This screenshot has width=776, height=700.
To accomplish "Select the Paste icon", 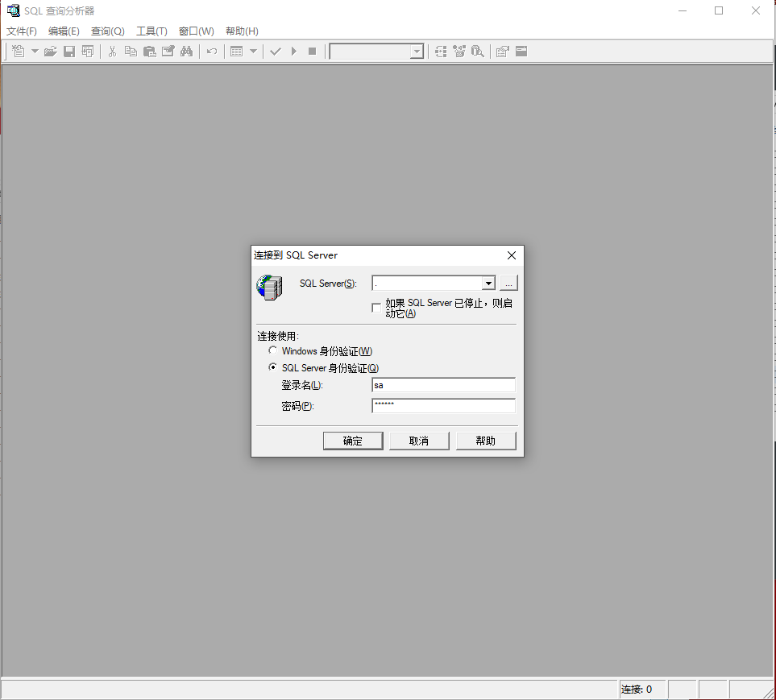I will tap(149, 51).
